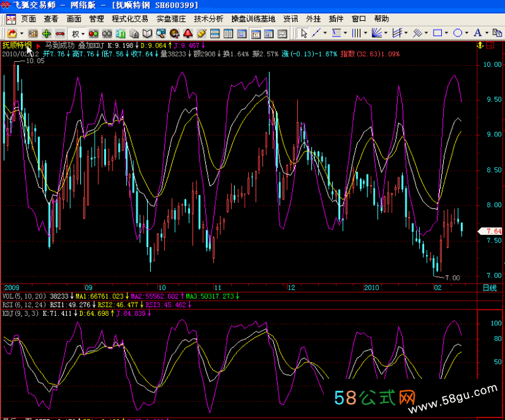
Task: Open the 资讯 menu
Action: click(x=291, y=19)
